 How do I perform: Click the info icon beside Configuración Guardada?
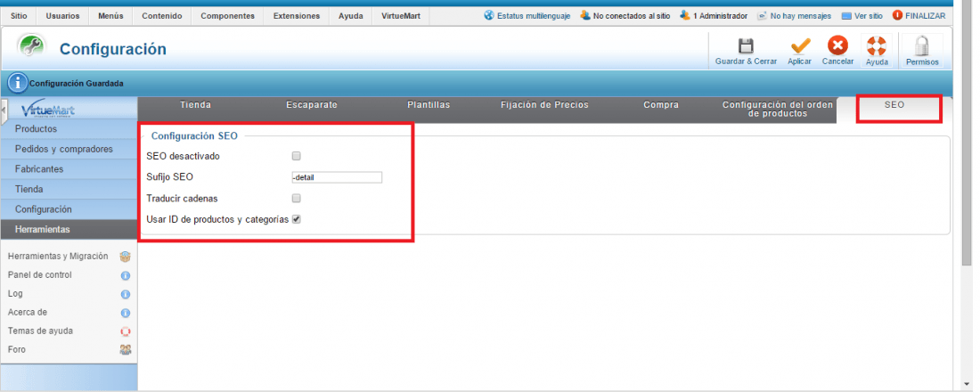pos(18,83)
